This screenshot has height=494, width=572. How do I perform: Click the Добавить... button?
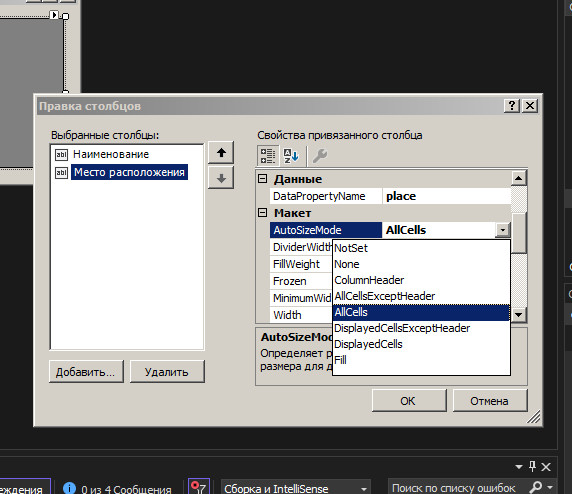[86, 371]
